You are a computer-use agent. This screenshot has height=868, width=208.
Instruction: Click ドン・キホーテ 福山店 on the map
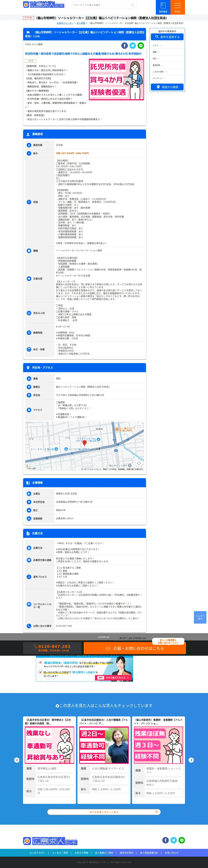pos(44,449)
